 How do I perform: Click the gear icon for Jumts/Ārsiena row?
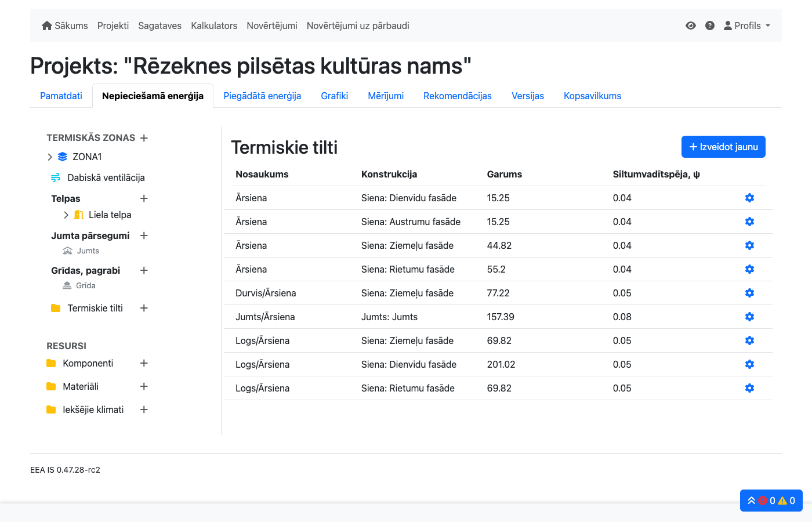(749, 317)
